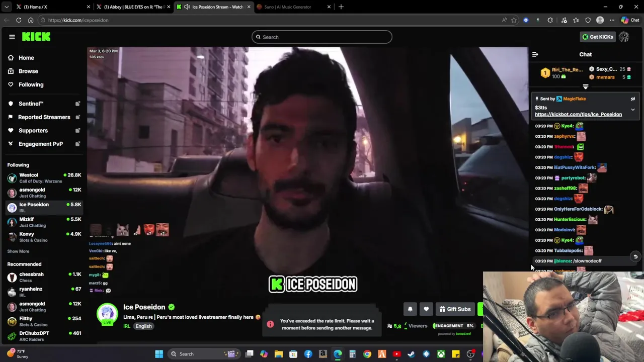Image resolution: width=644 pixels, height=362 pixels.
Task: Click the browser address bar URL
Action: [x=78, y=21]
